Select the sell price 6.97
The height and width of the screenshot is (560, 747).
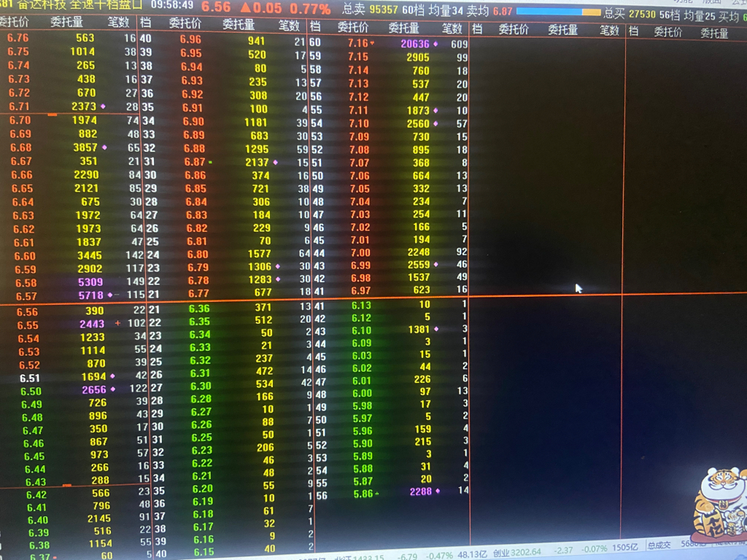(360, 290)
